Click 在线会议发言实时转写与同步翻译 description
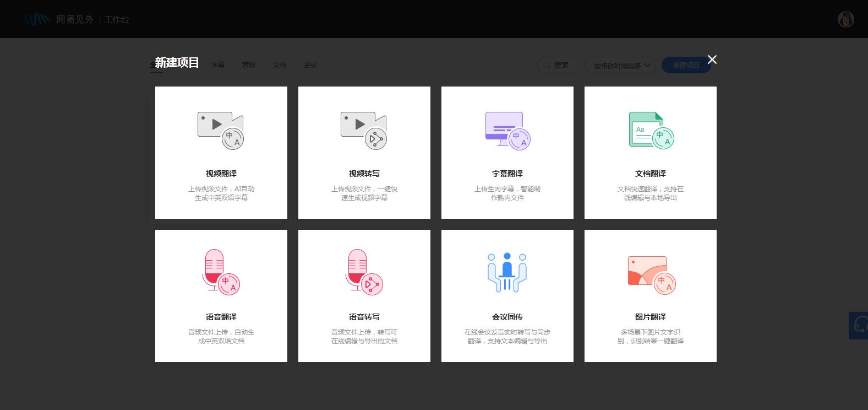Screen dimensions: 868x410 (x=507, y=336)
